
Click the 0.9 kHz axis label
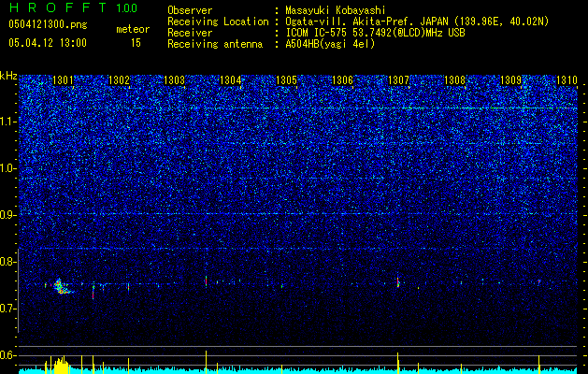click(8, 215)
